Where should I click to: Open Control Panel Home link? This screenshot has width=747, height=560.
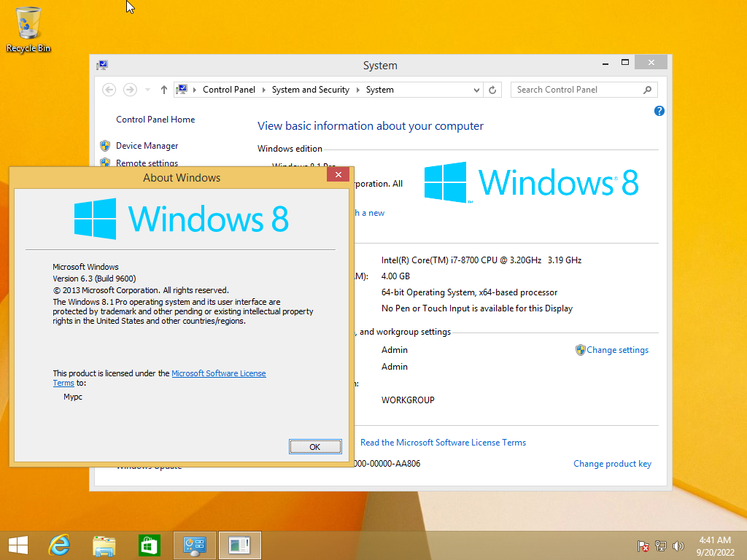155,120
